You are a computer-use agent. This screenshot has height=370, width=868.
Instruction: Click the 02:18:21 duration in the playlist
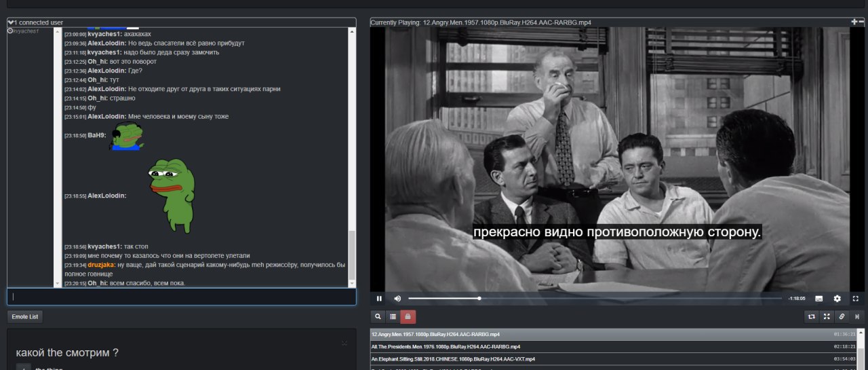point(845,346)
